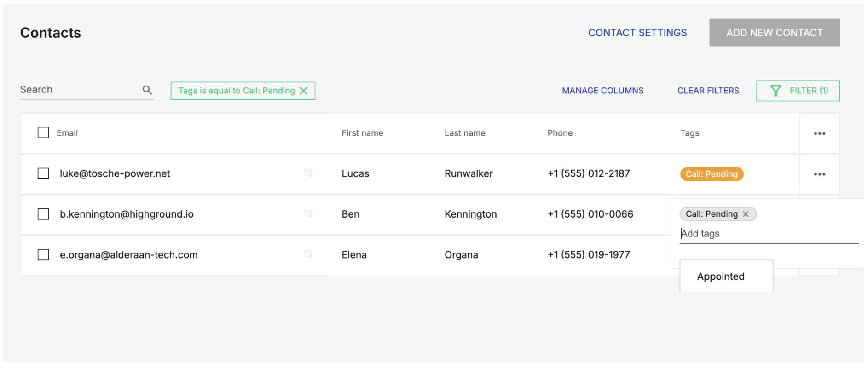
Task: Click the Contacts page heading
Action: pyautogui.click(x=51, y=33)
